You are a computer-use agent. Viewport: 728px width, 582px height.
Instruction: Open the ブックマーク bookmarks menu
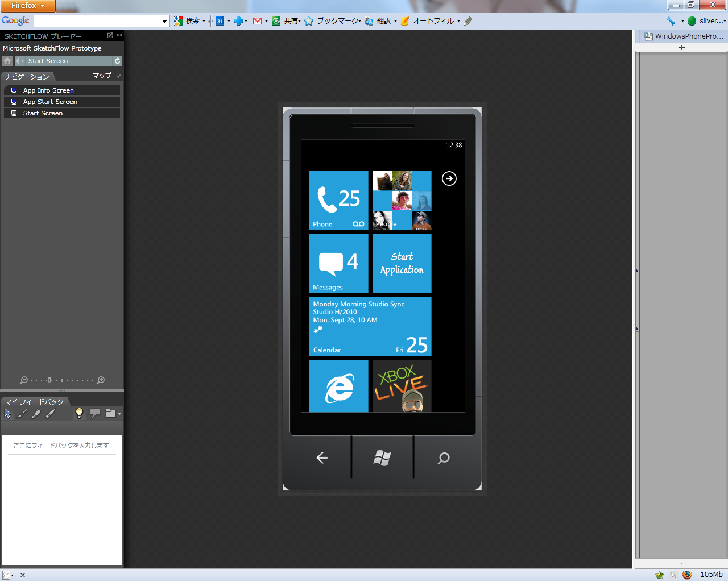tap(333, 21)
